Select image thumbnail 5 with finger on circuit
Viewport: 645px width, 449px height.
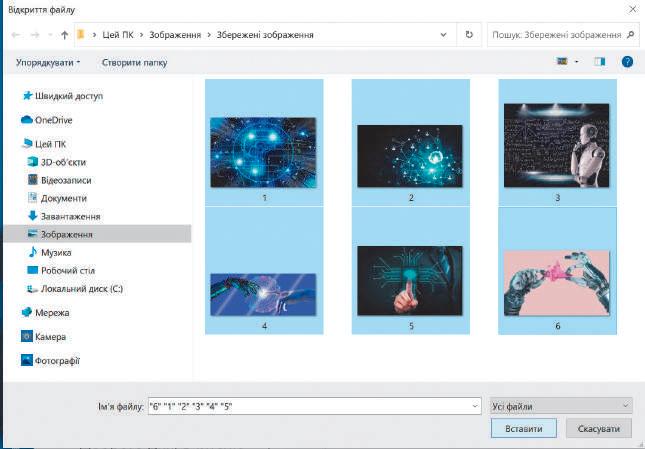[x=410, y=281]
